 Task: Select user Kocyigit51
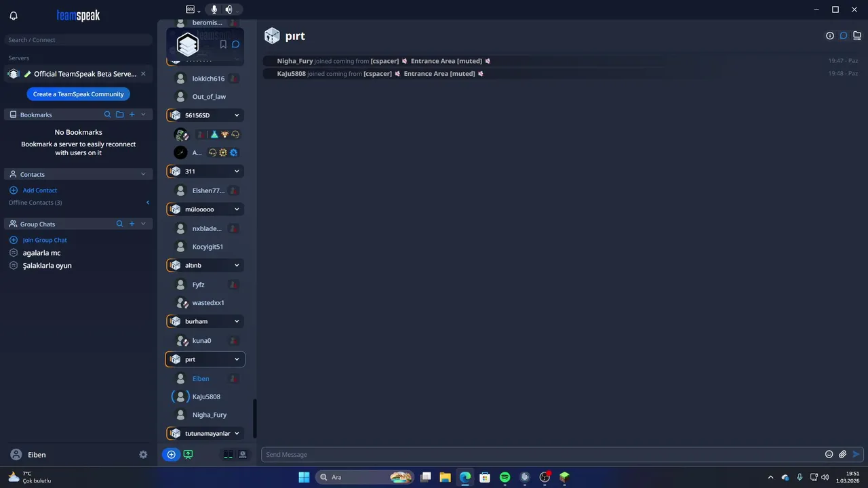coord(206,247)
